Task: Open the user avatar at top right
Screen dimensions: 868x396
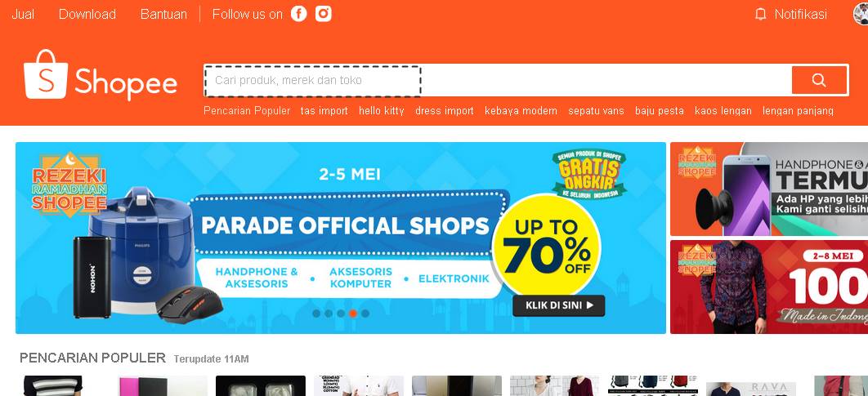Action: tap(861, 14)
